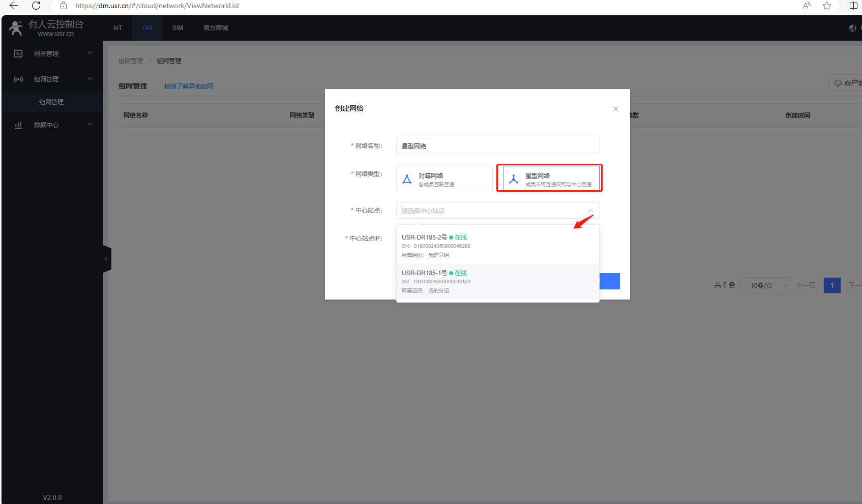Click page number 1 in pagination

pyautogui.click(x=831, y=285)
